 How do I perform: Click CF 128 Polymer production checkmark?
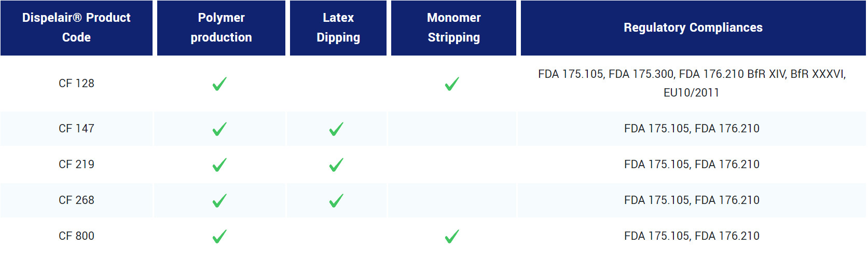pyautogui.click(x=219, y=84)
